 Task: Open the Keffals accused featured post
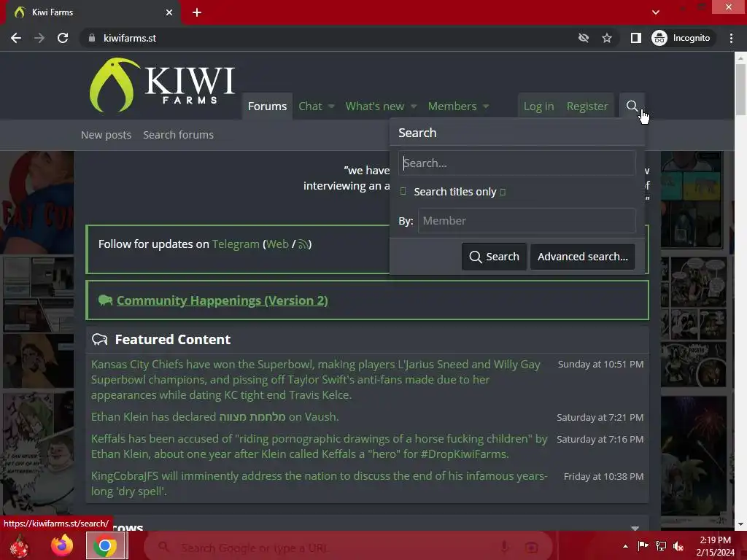point(320,446)
